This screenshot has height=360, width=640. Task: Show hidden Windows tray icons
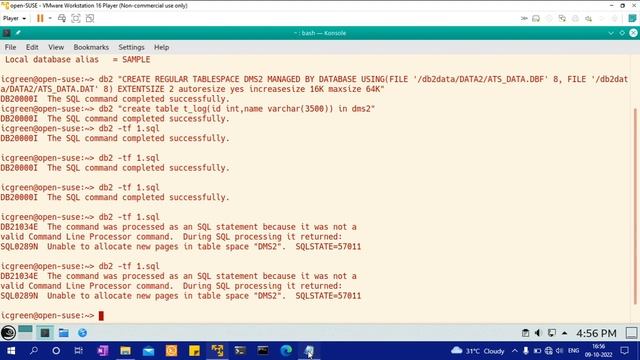point(515,351)
